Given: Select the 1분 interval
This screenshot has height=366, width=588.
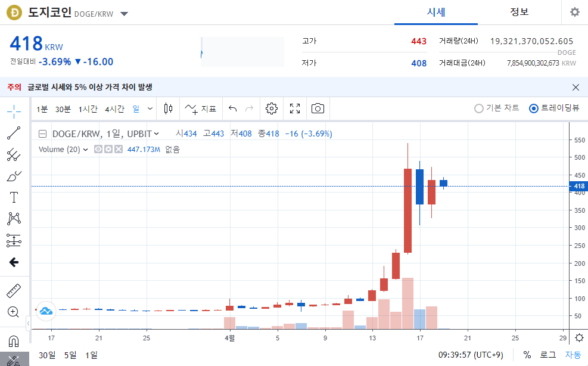Looking at the screenshot, I should click(x=42, y=109).
